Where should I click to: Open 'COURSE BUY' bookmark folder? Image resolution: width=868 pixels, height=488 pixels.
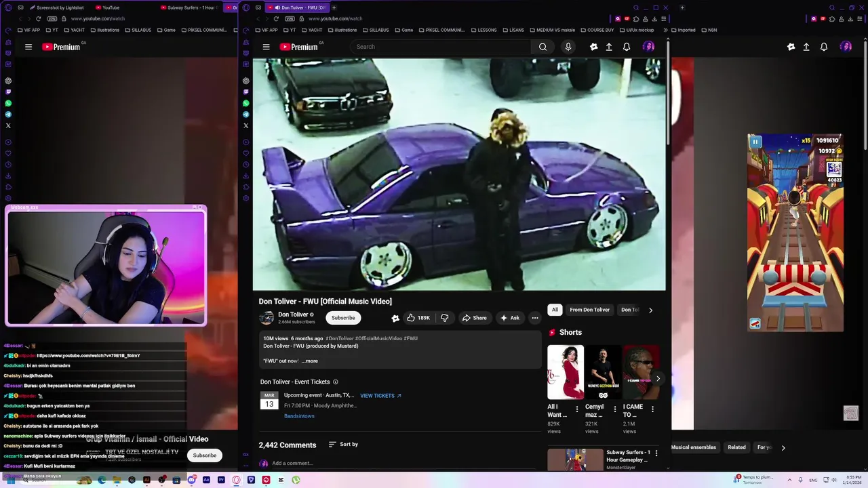tap(597, 30)
